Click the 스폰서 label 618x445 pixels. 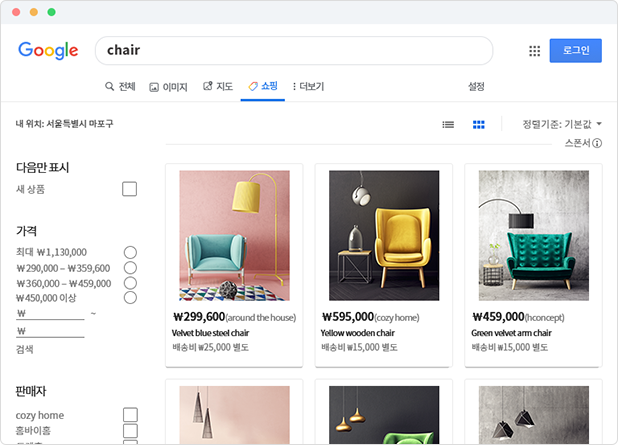pos(578,143)
